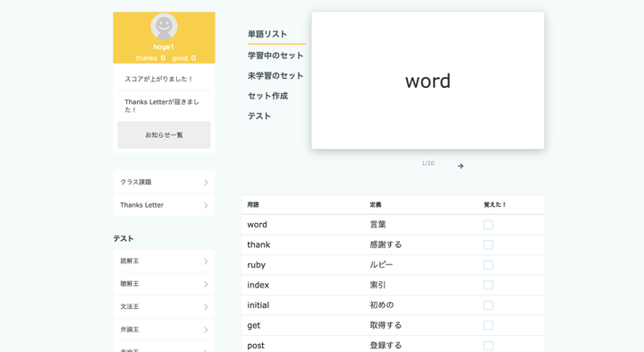The width and height of the screenshot is (644, 352).
Task: Flip the 'word' flashcard
Action: pos(428,81)
